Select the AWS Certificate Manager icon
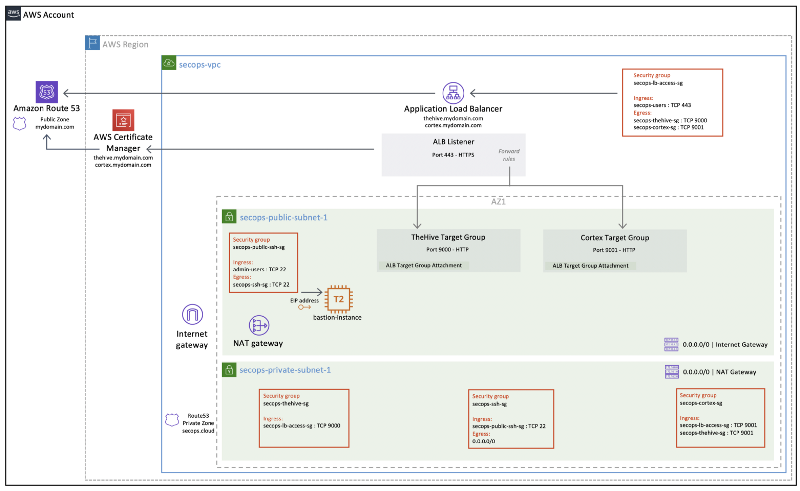Image resolution: width=800 pixels, height=491 pixels. [x=123, y=120]
